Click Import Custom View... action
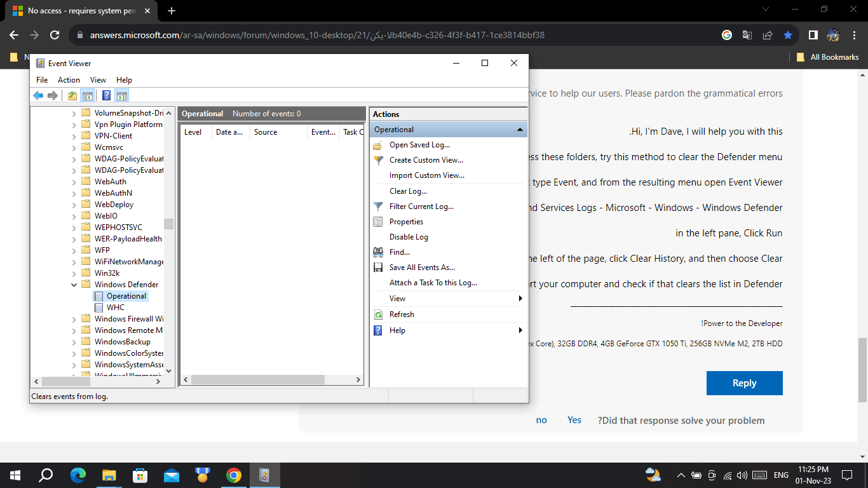 click(426, 175)
